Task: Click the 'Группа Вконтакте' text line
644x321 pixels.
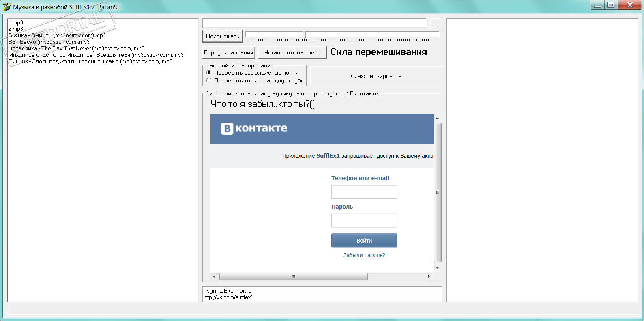Action: [x=228, y=291]
